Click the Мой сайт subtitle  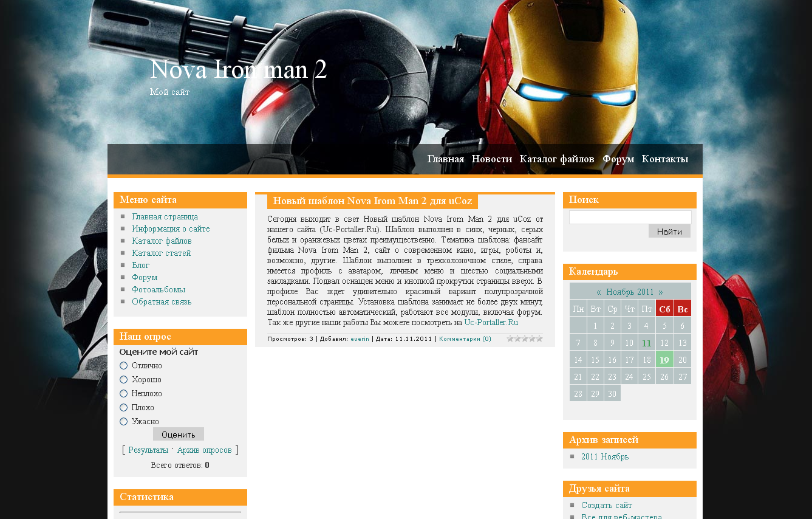170,92
